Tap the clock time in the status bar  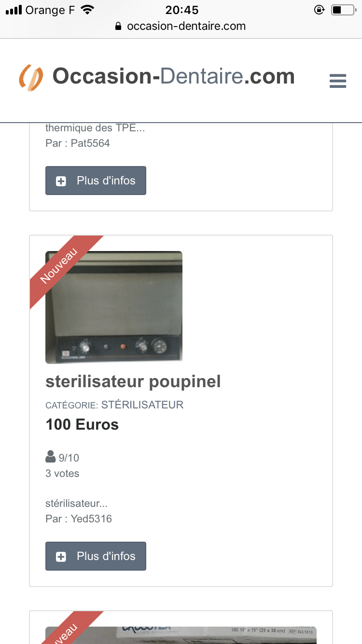(182, 10)
